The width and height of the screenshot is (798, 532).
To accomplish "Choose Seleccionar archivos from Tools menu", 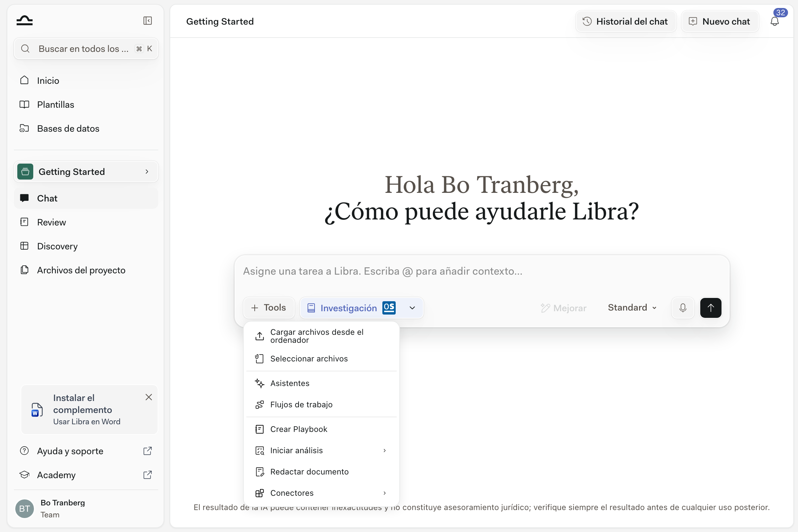I will tap(321, 359).
